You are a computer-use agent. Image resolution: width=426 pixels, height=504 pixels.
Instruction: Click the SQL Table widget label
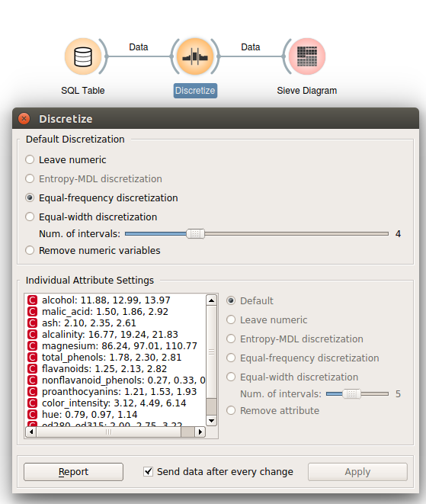[83, 91]
